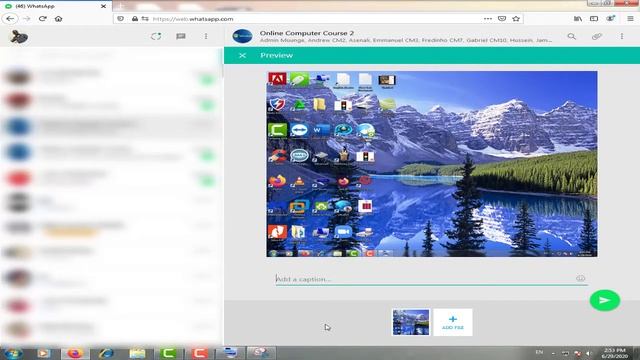This screenshot has height=360, width=640.
Task: Click the taskbar clock showing 2:53 PM
Action: click(615, 353)
